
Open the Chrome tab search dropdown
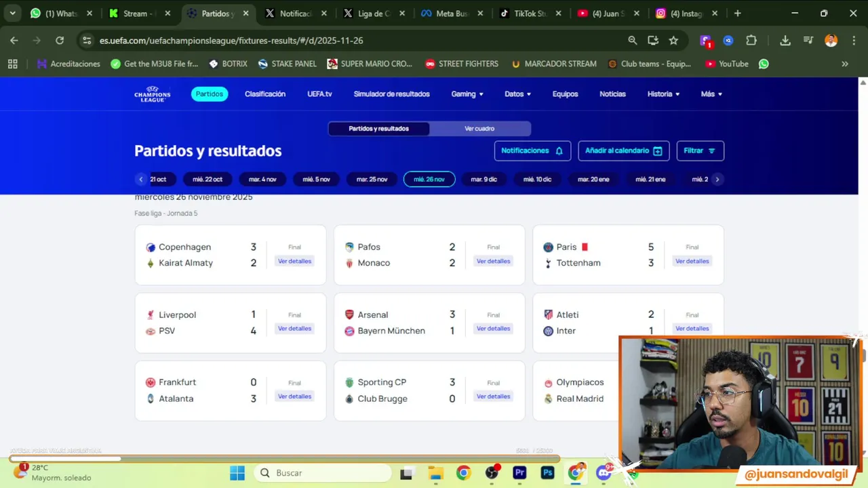(12, 14)
